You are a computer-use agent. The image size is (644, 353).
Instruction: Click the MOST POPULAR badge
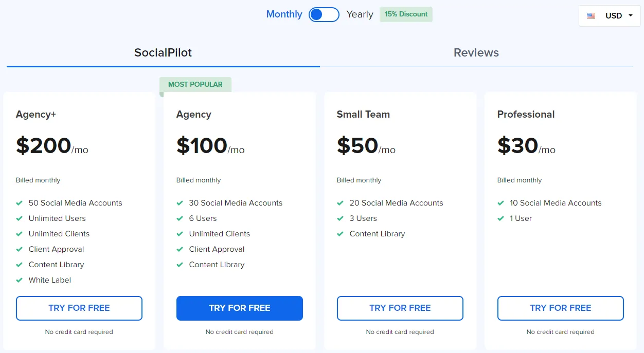(x=195, y=84)
